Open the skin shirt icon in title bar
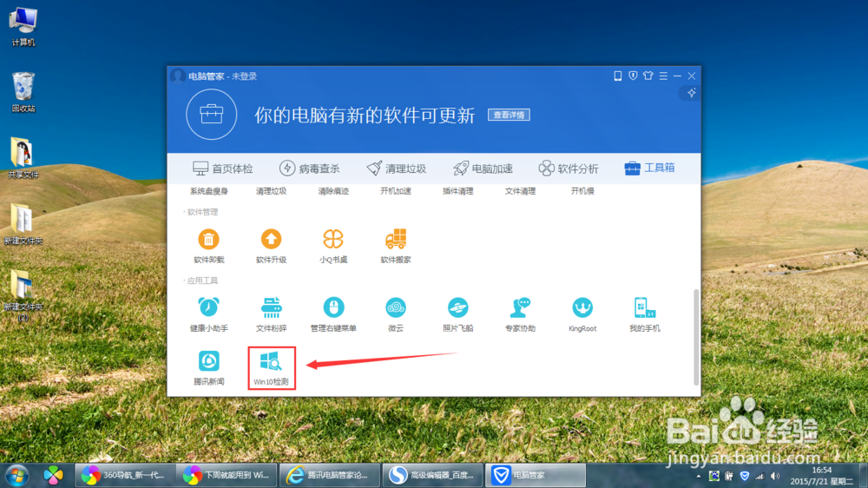This screenshot has height=488, width=868. [x=648, y=76]
